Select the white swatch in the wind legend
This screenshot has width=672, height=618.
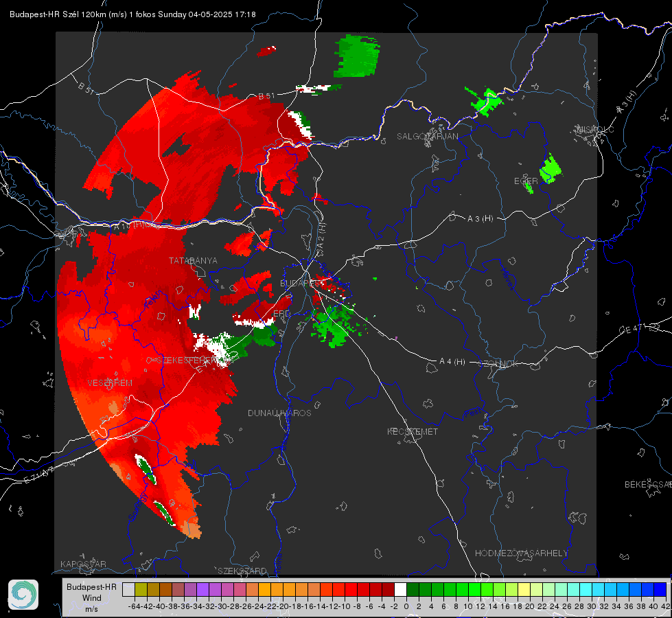(400, 590)
